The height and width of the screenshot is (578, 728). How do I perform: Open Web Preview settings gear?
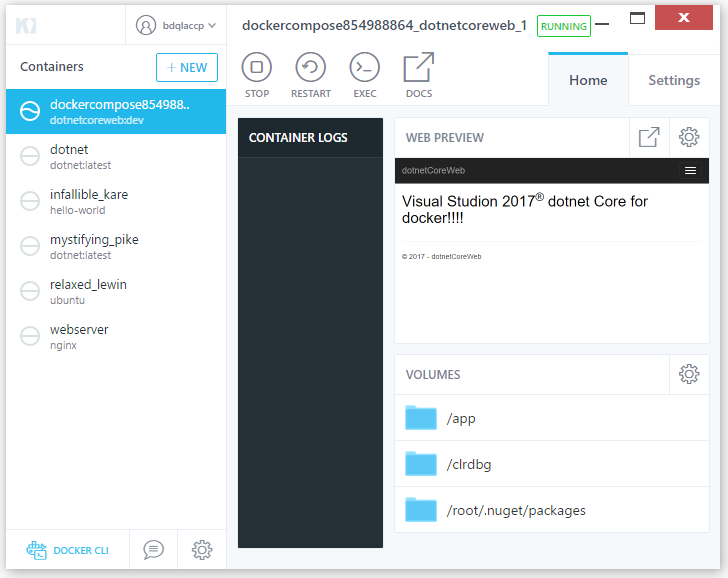click(689, 138)
